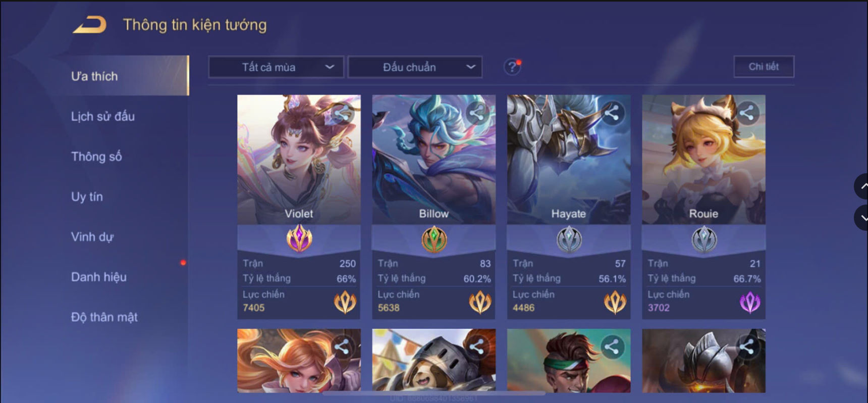The image size is (868, 403).
Task: Select the Hayate hero portrait
Action: coord(569,160)
